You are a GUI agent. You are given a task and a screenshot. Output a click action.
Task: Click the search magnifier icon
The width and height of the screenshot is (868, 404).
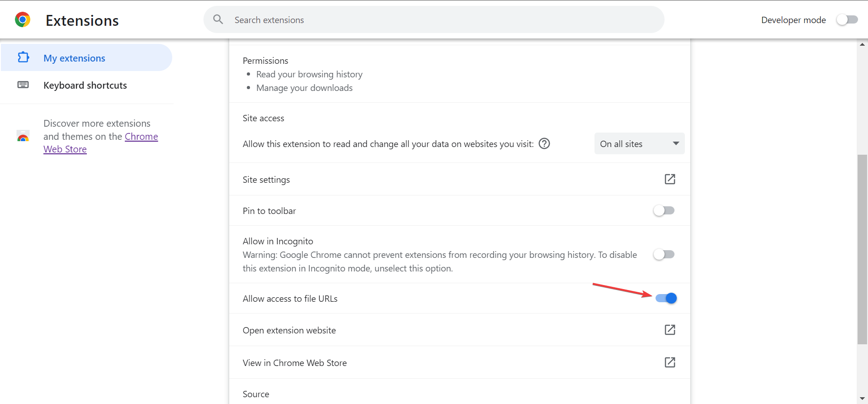(x=218, y=19)
